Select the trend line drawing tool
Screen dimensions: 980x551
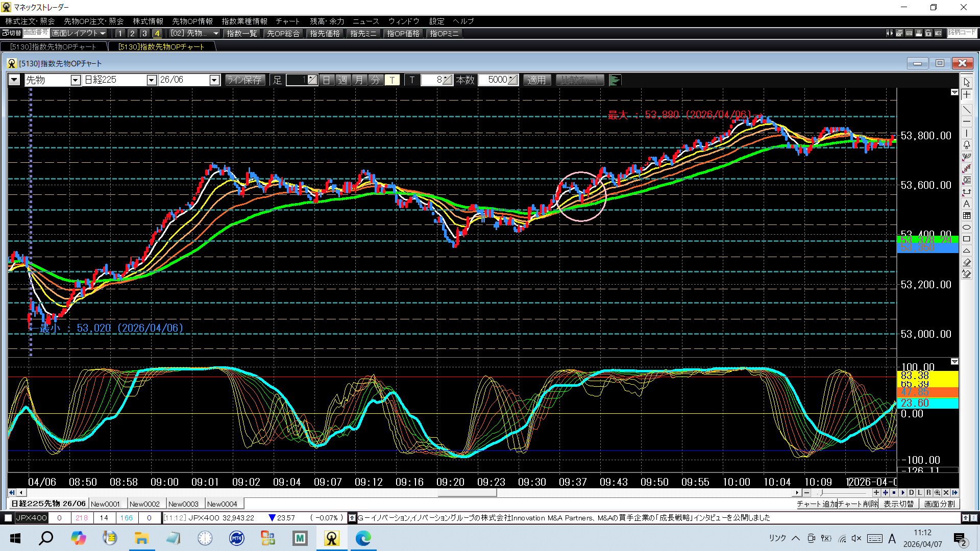point(967,109)
